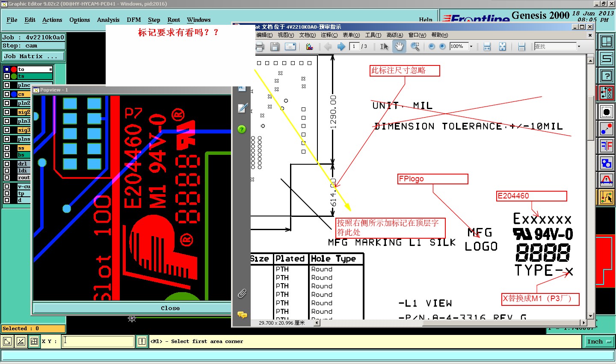
Task: Toggle the checkbox for layer drl
Action: point(7,164)
